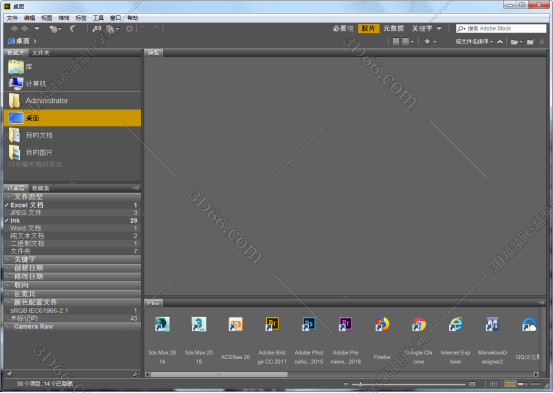
Task: Open the 文件 menu
Action: pyautogui.click(x=12, y=18)
